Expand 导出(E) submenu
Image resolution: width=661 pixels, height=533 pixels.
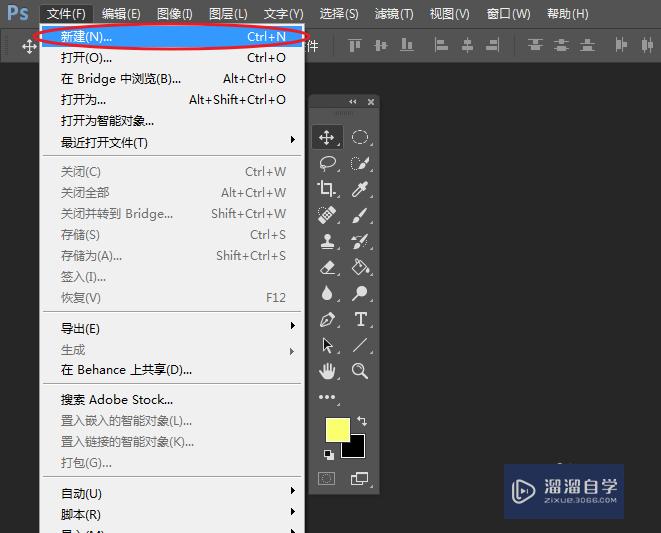172,328
